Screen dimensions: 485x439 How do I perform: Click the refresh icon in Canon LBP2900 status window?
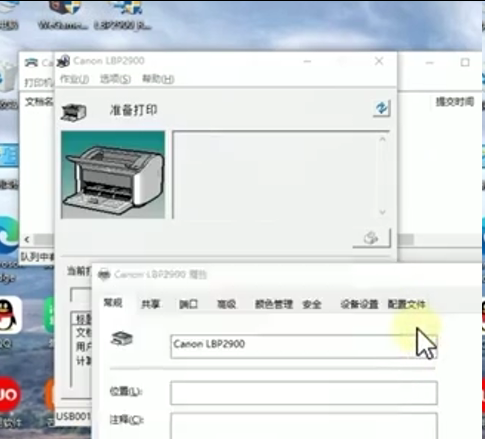[x=382, y=108]
